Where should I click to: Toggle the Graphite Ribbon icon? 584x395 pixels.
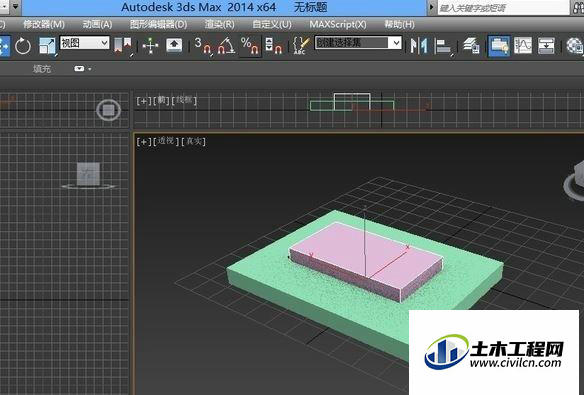click(499, 46)
